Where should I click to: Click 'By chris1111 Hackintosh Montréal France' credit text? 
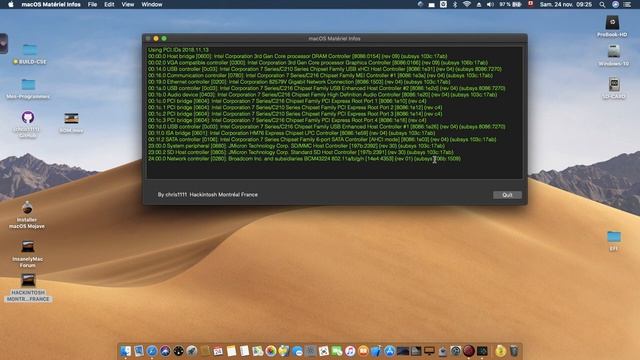coord(208,195)
